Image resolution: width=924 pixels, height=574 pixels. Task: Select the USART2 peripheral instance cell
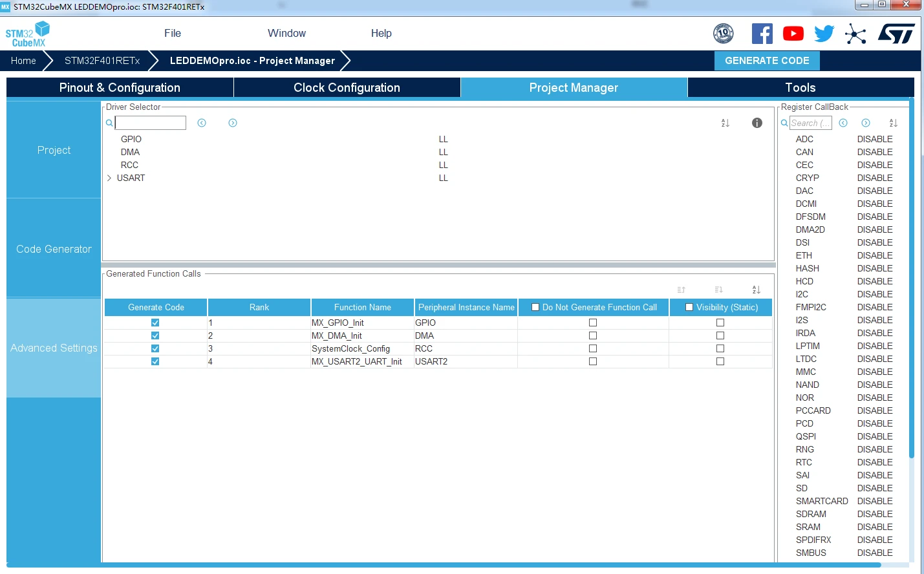(466, 361)
